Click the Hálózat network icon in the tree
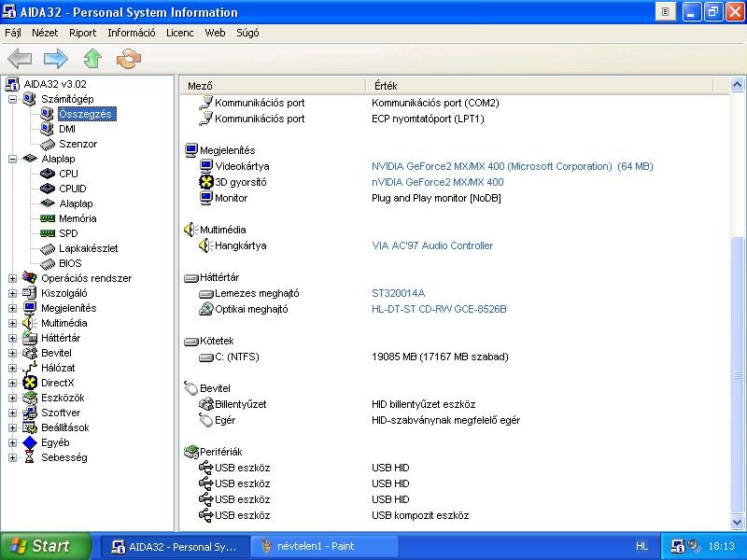 click(x=30, y=368)
